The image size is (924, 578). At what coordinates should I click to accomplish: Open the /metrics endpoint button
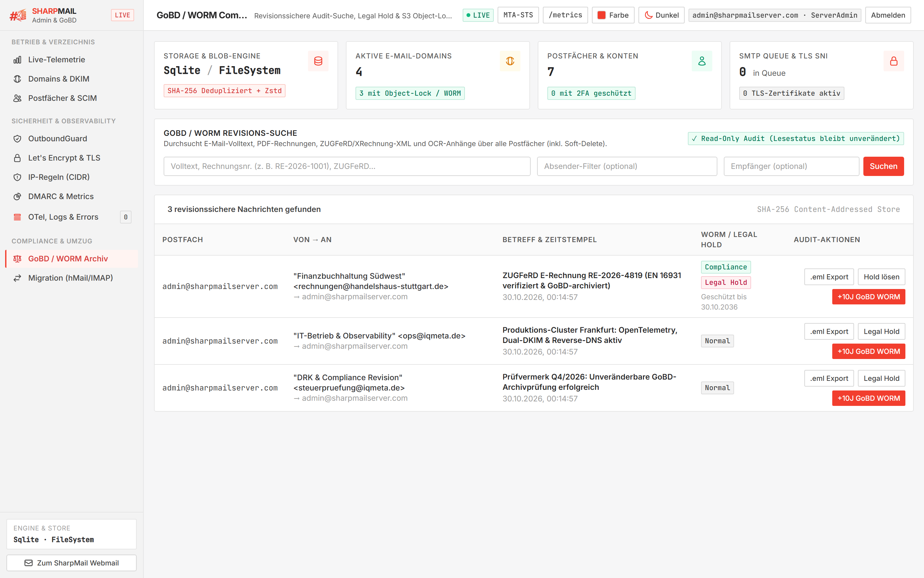[565, 15]
